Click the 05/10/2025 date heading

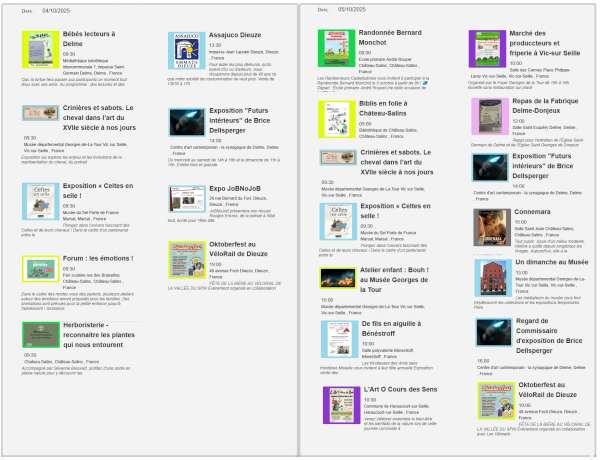tap(352, 9)
